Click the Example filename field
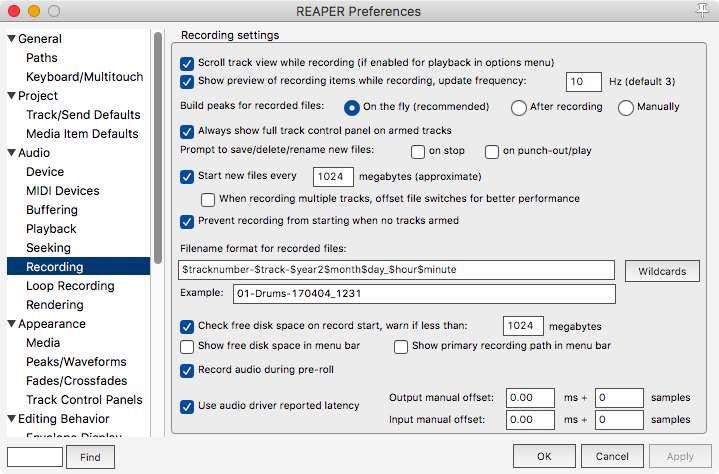 (424, 294)
